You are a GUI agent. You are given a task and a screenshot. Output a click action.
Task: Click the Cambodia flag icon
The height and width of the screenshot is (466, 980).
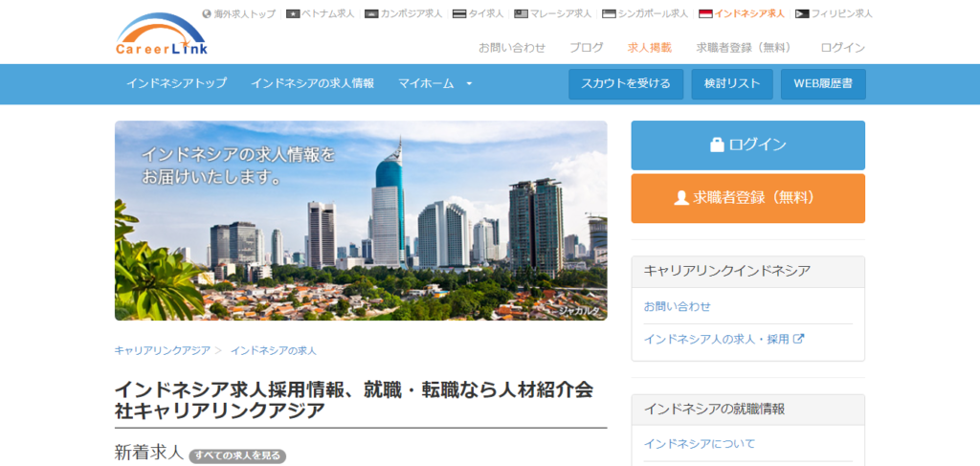[371, 13]
